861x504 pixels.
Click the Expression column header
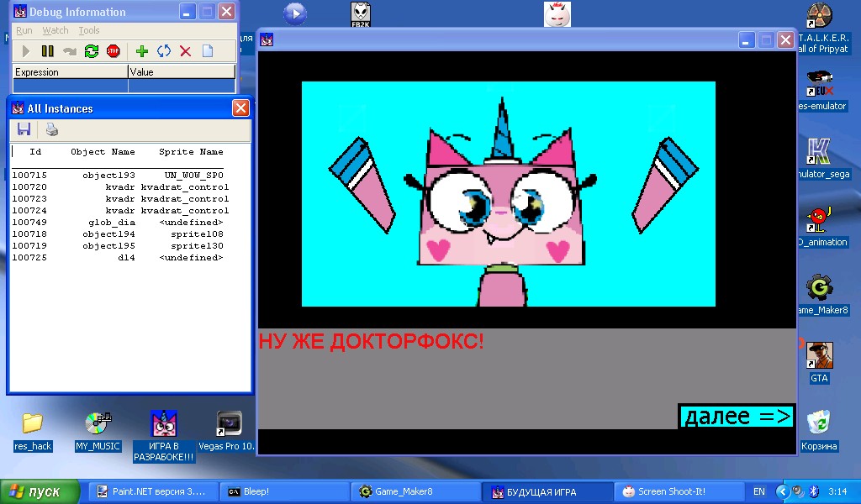coord(71,72)
